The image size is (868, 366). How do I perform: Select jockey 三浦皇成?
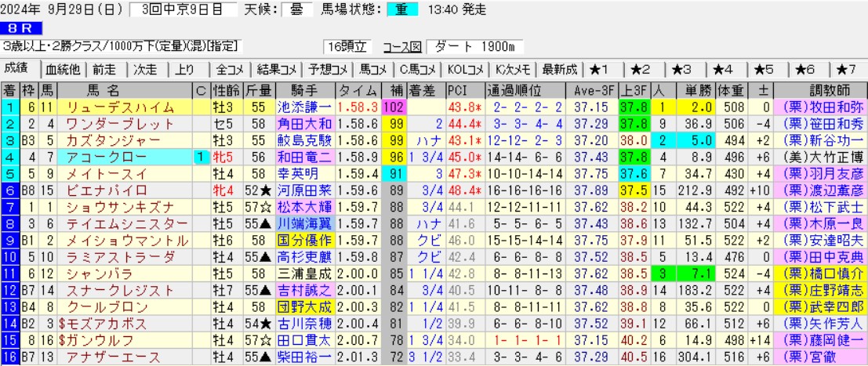(305, 274)
